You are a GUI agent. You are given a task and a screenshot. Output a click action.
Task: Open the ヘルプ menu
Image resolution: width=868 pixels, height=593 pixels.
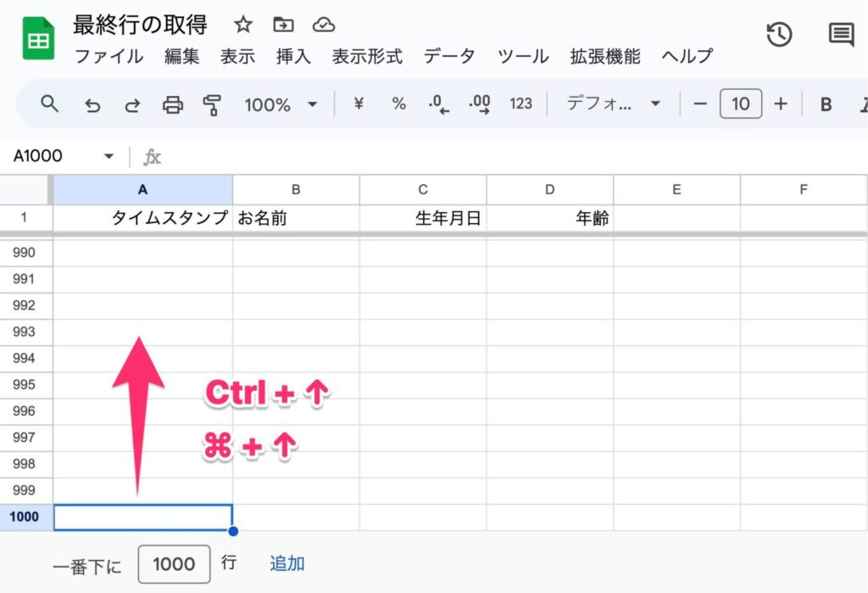[x=687, y=56]
